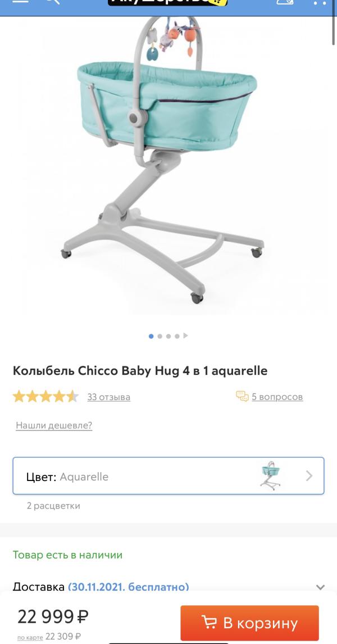Click the по карте price link

coord(30,637)
